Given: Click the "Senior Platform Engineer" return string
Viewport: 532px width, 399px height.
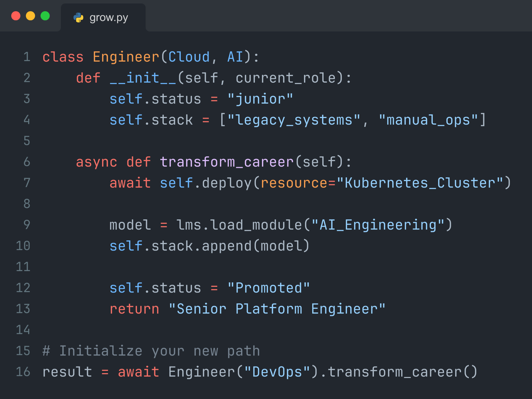Looking at the screenshot, I should click(277, 309).
